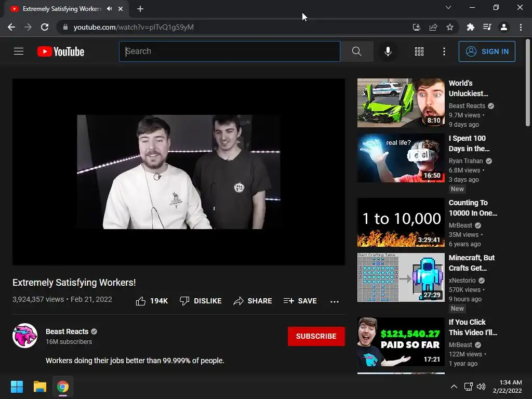The width and height of the screenshot is (532, 399).
Task: Start voice search with microphone icon
Action: click(x=388, y=51)
